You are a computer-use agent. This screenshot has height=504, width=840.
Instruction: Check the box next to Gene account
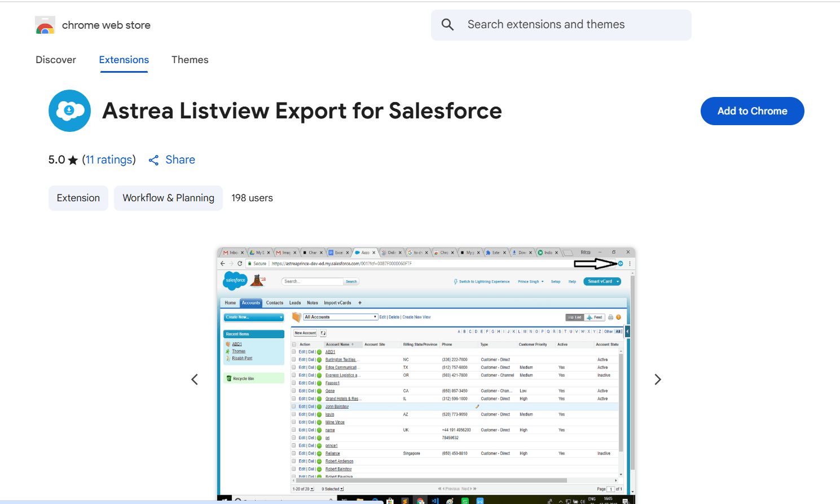pos(294,391)
